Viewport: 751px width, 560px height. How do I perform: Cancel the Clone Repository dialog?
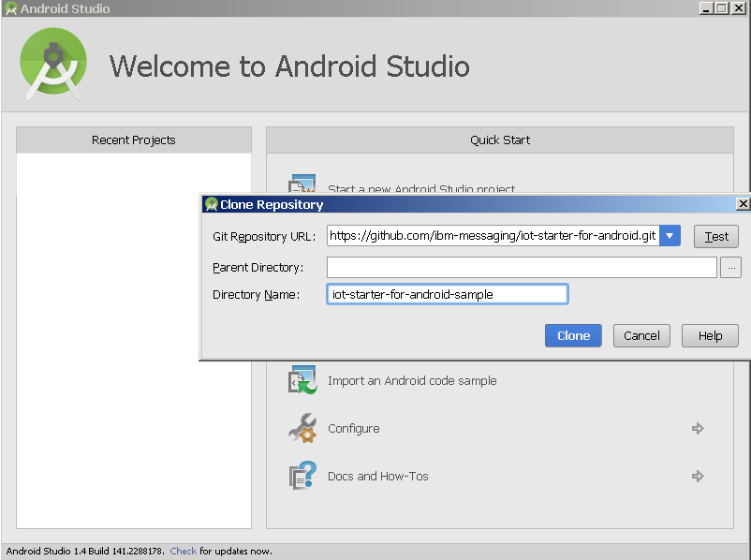pos(641,335)
